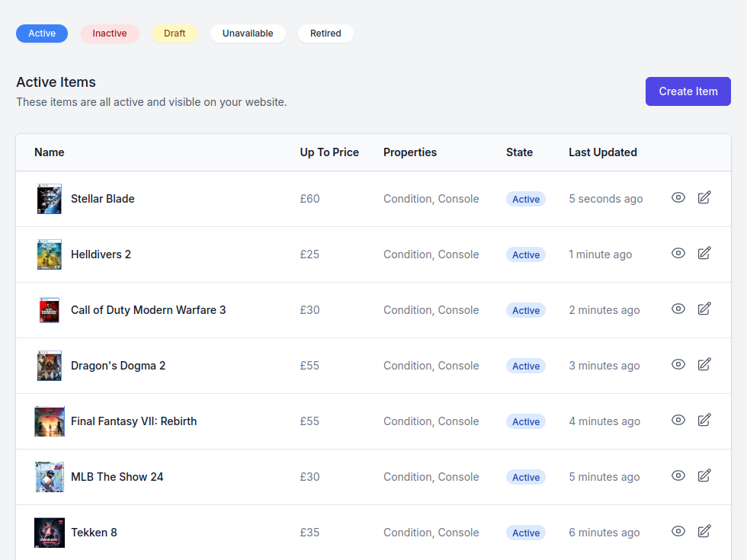Open the edit icon for Helldivers 2

click(704, 254)
